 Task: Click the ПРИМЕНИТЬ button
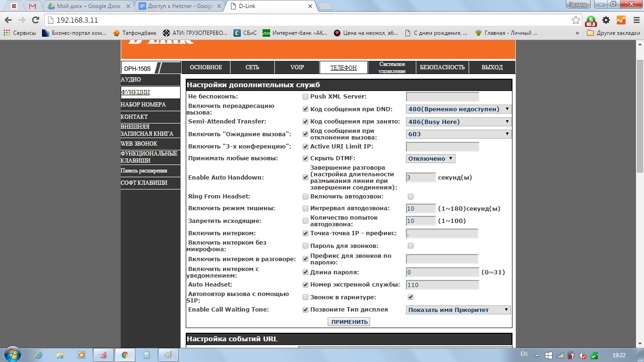[x=349, y=322]
